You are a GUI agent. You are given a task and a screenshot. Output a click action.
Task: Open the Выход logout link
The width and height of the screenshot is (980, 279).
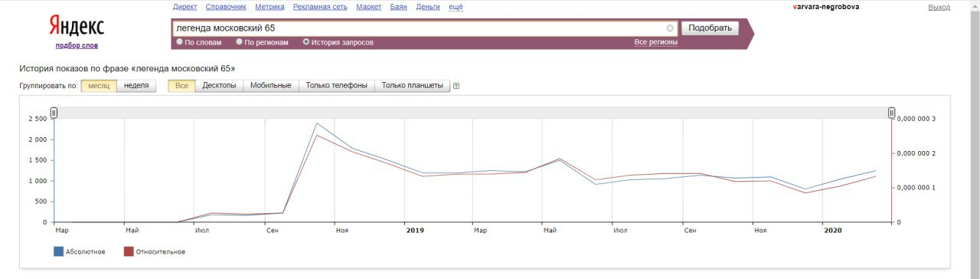coord(939,7)
